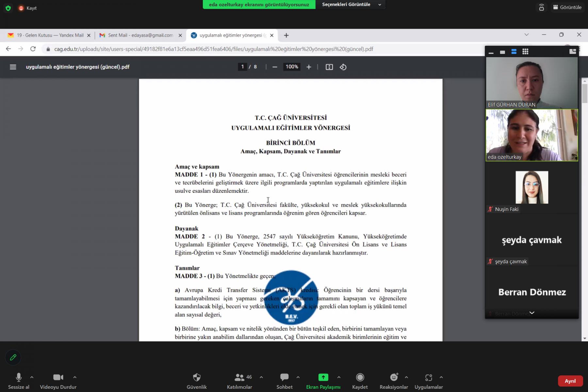Click the screen lock icon beside Görüntüle
Image resolution: width=588 pixels, height=392 pixels.
[541, 7]
